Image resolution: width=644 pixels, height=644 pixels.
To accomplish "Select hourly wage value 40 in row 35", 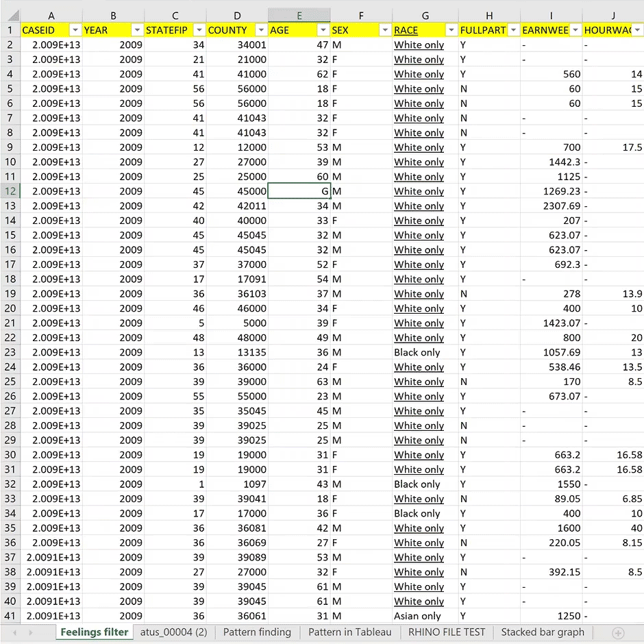I will point(613,528).
